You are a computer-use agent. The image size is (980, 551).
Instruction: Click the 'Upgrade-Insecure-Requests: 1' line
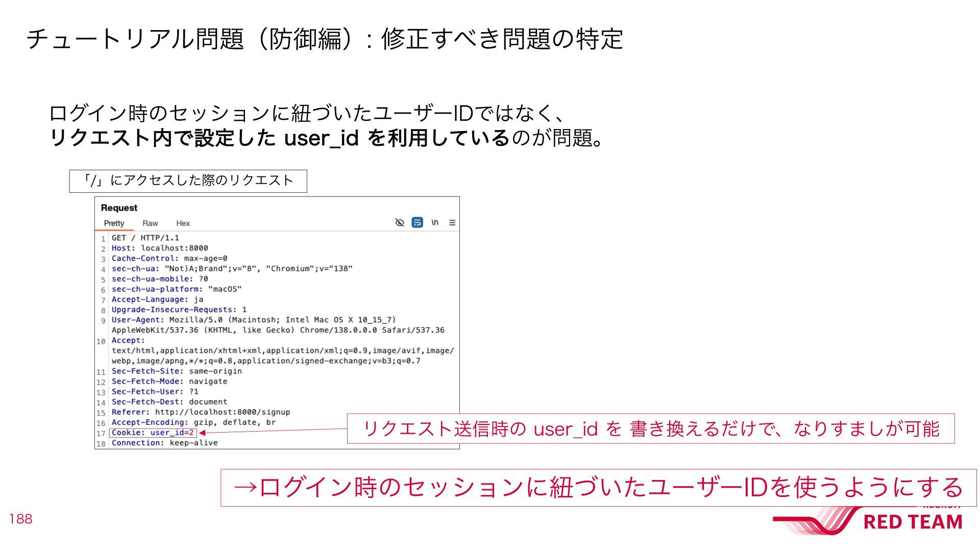pyautogui.click(x=179, y=309)
